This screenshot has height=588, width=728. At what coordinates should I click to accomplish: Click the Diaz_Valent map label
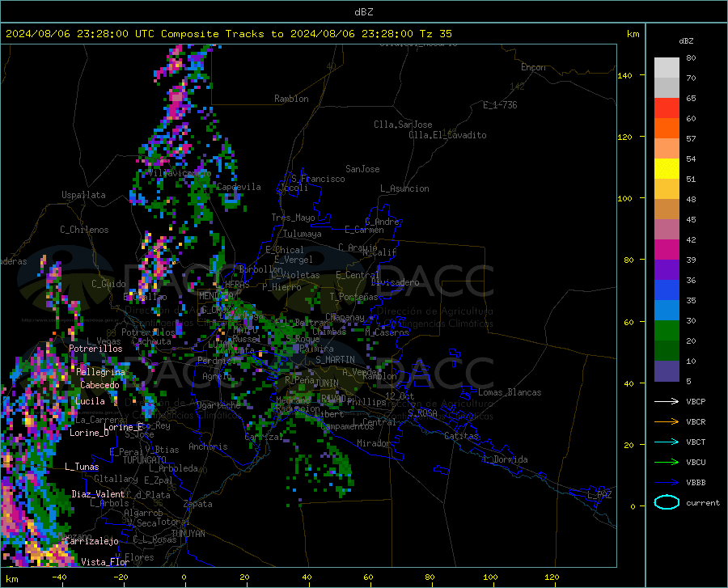[98, 494]
